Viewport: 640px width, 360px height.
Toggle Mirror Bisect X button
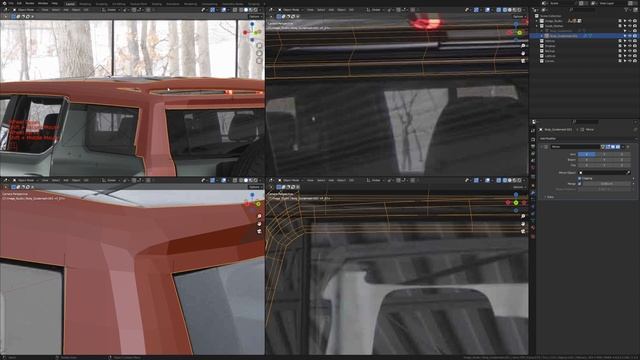point(587,160)
